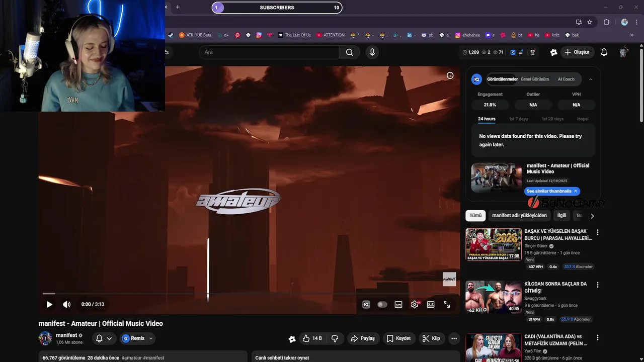
Task: Mute the video with the speaker icon
Action: (x=66, y=304)
